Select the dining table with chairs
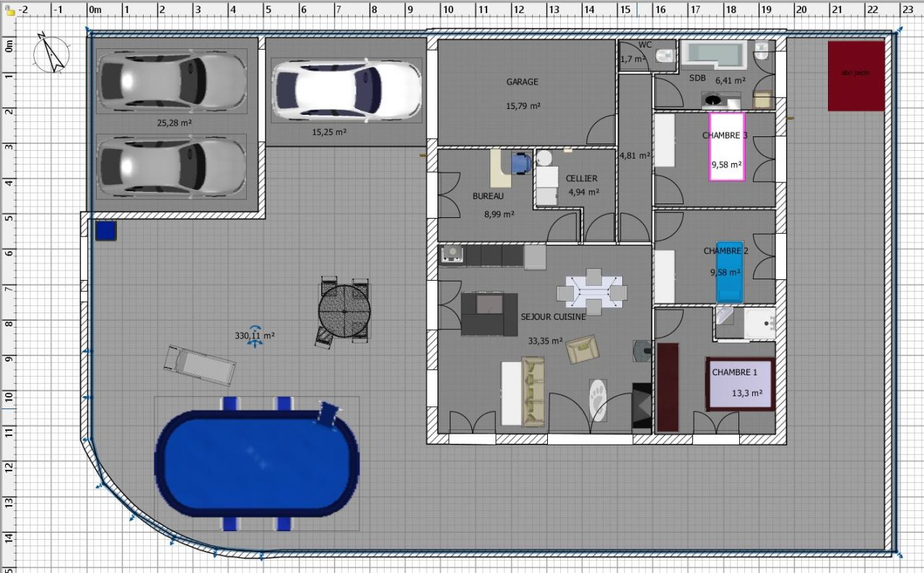 pos(591,292)
